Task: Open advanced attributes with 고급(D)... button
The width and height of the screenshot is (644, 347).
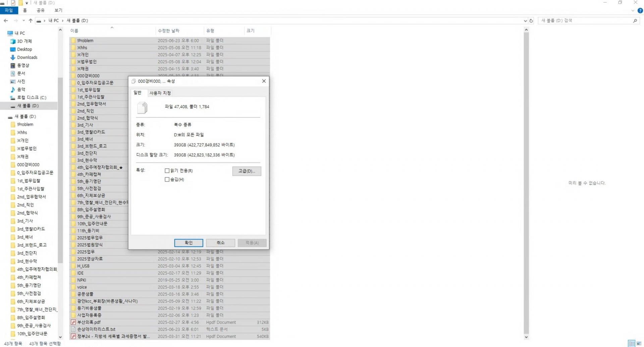Action: tap(247, 171)
